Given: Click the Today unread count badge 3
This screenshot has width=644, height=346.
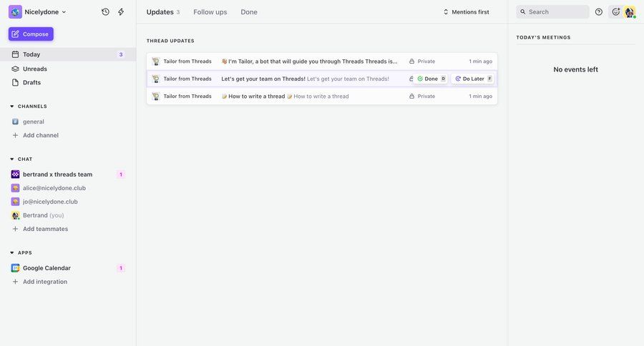Looking at the screenshot, I should click(x=121, y=54).
